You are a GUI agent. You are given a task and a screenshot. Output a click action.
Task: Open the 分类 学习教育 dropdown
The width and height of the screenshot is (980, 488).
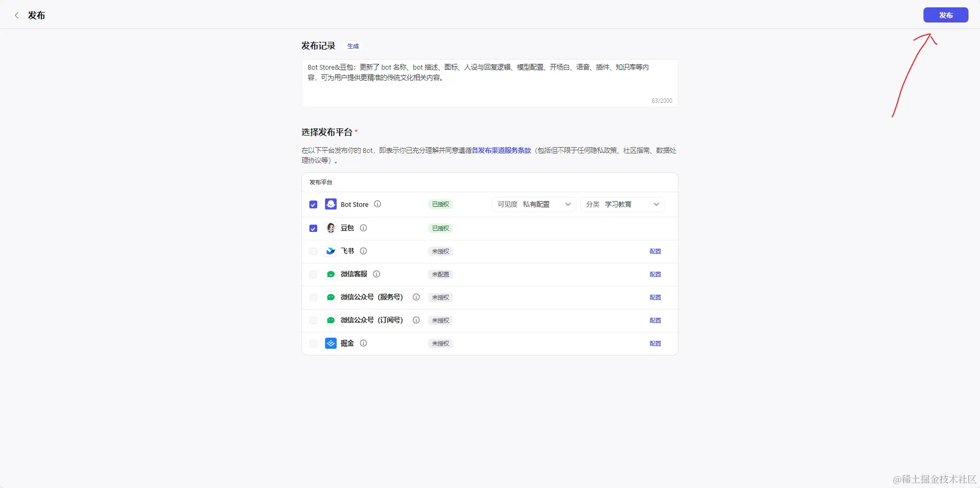click(x=622, y=204)
